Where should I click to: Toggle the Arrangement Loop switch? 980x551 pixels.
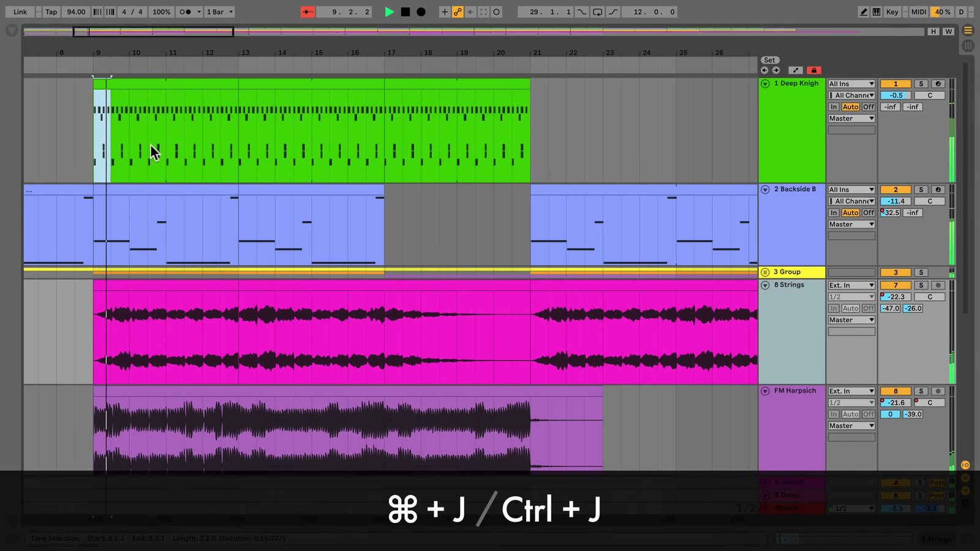pos(597,12)
